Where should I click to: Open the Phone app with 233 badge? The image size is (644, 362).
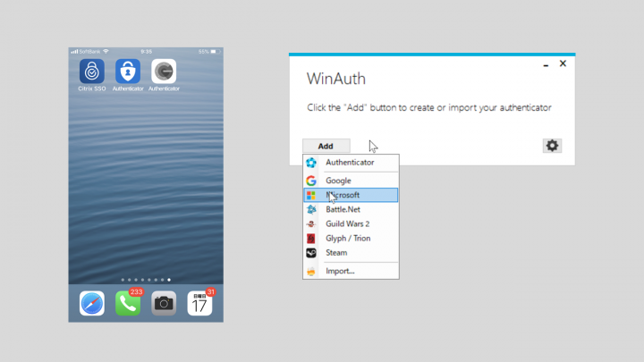(128, 303)
